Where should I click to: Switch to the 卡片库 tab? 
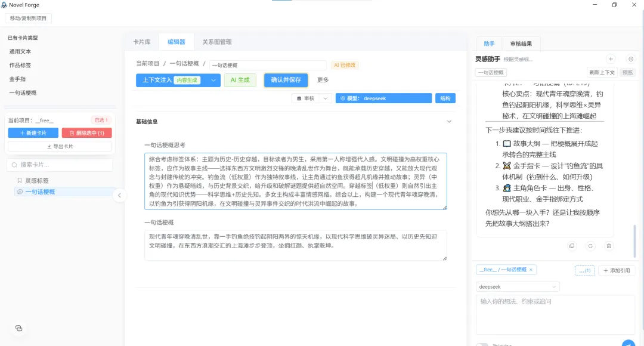tap(142, 42)
